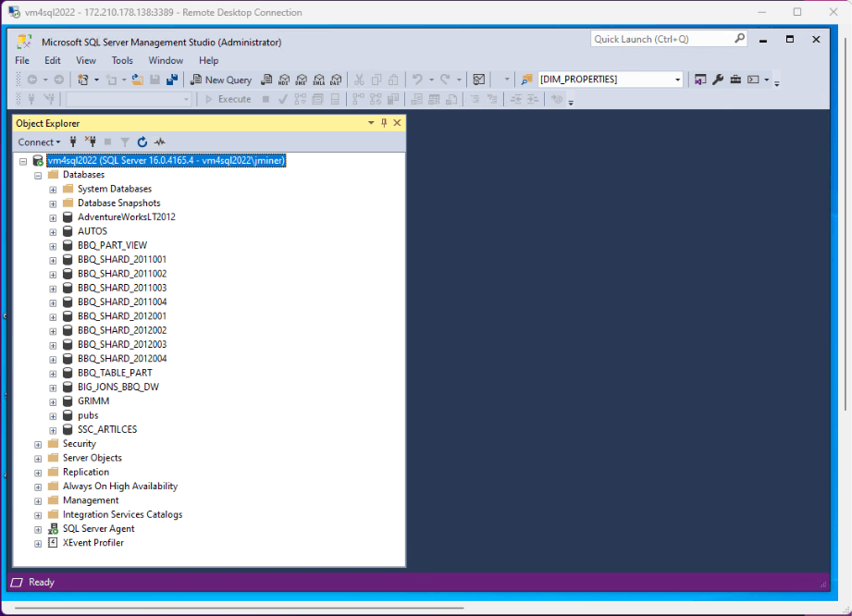Expand the BIG_JONS_BBQ_DW database
This screenshot has width=852, height=616.
(x=53, y=388)
